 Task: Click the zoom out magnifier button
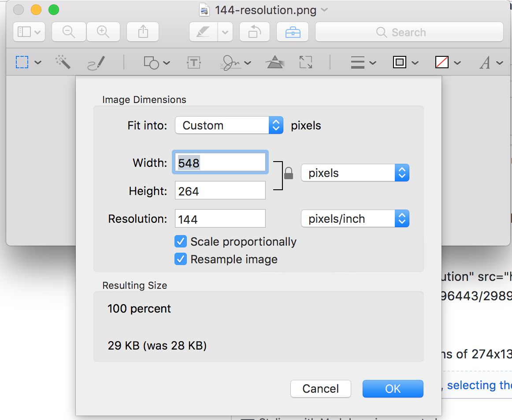point(69,32)
